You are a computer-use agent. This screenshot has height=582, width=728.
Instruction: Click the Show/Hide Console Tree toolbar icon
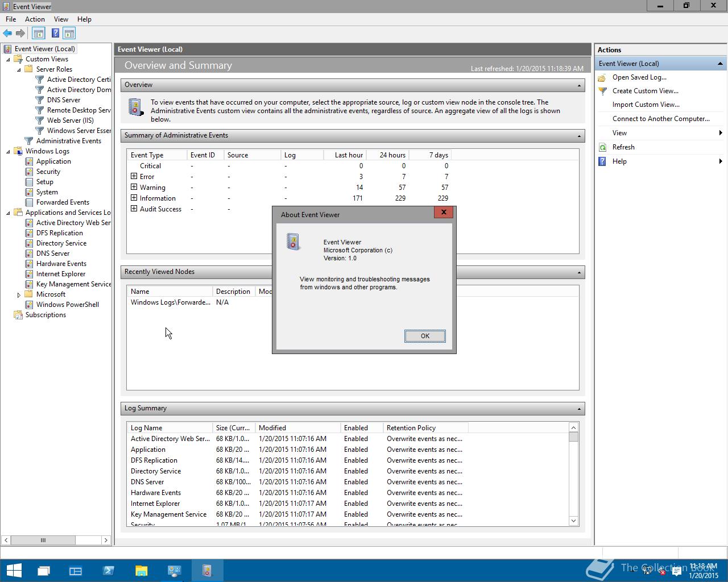(39, 34)
